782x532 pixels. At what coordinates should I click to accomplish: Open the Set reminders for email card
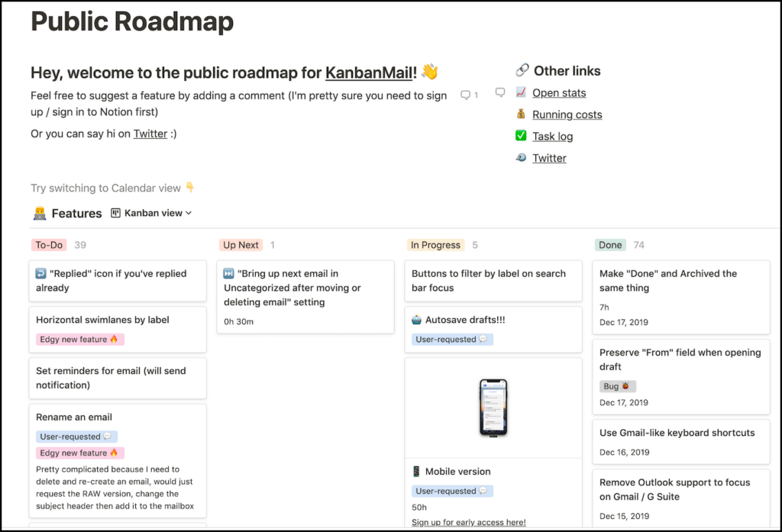118,378
